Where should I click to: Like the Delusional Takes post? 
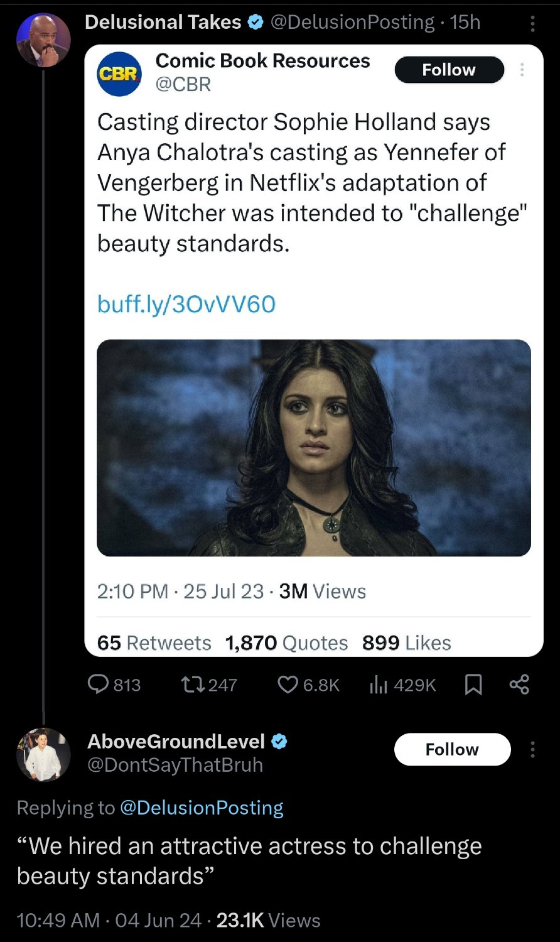[x=288, y=685]
